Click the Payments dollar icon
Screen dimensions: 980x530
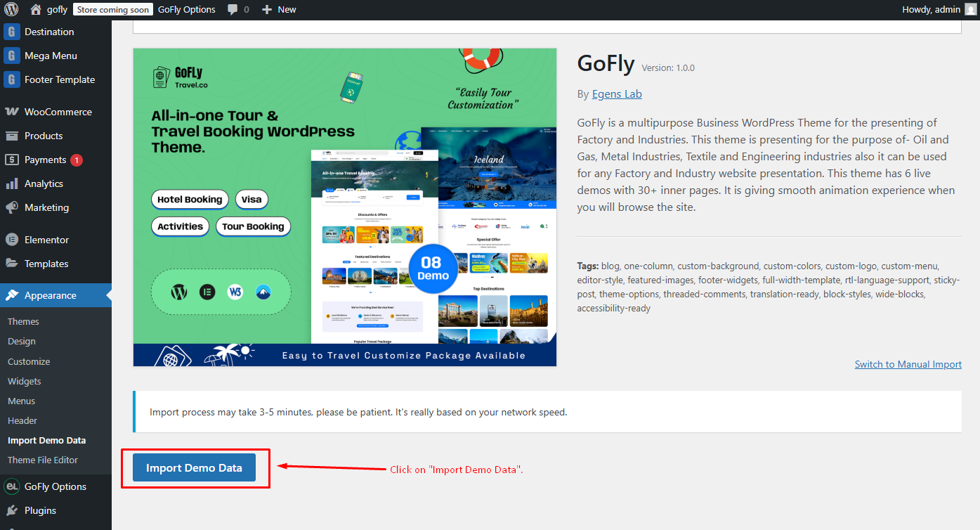coord(12,160)
